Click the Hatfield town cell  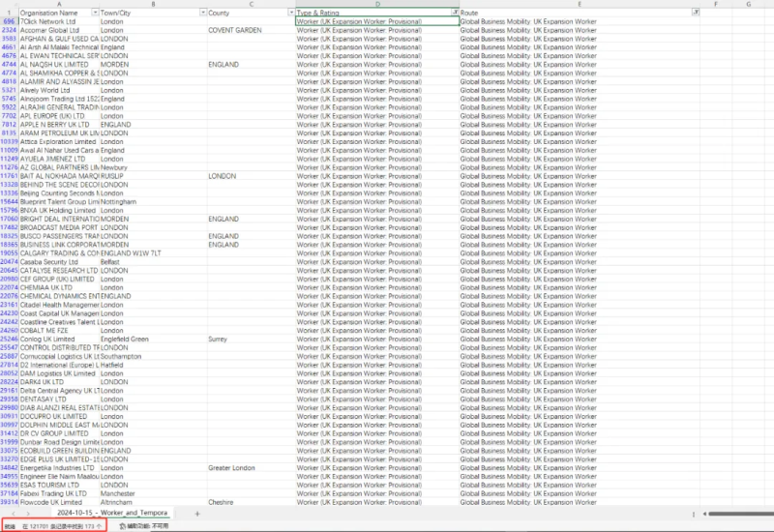[153, 365]
